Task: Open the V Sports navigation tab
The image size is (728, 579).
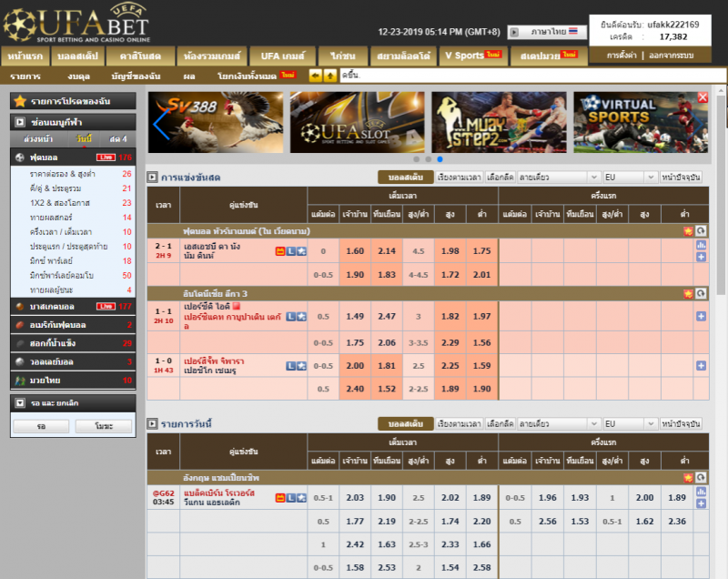Action: pos(473,56)
